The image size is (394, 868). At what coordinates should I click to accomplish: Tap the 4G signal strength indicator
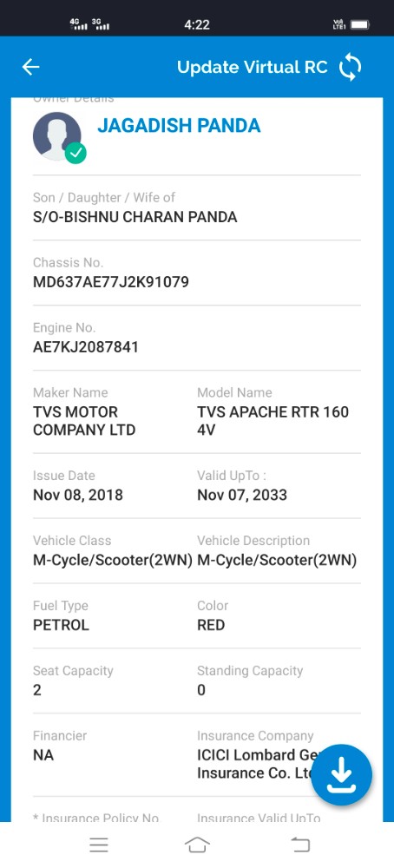tap(79, 23)
